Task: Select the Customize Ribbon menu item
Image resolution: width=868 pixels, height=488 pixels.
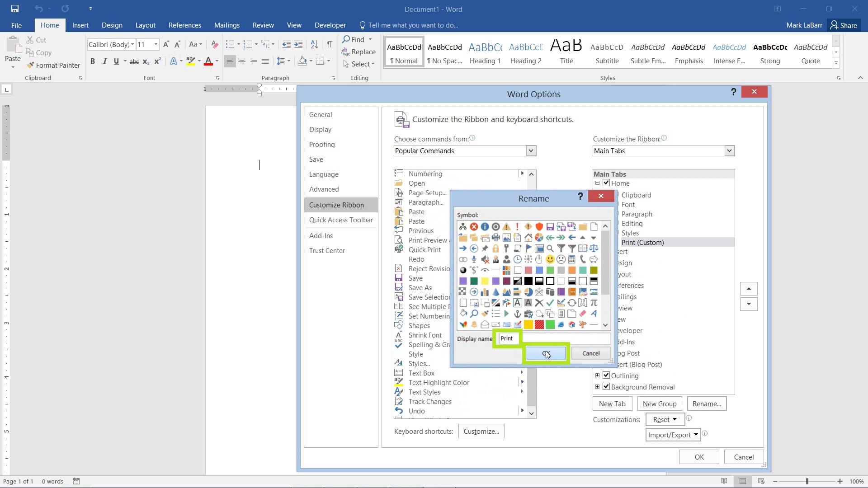Action: [336, 204]
